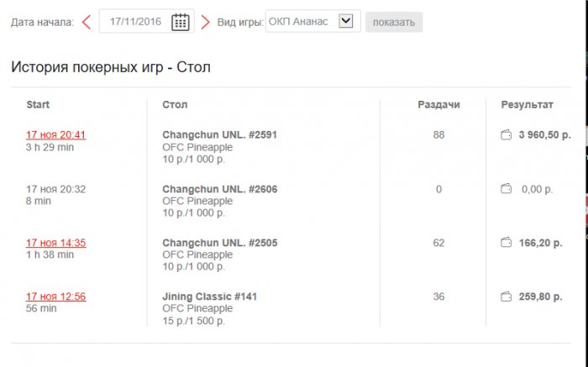Open the 17 ноя 12:56 session link
This screenshot has width=588, height=367.
coord(55,296)
